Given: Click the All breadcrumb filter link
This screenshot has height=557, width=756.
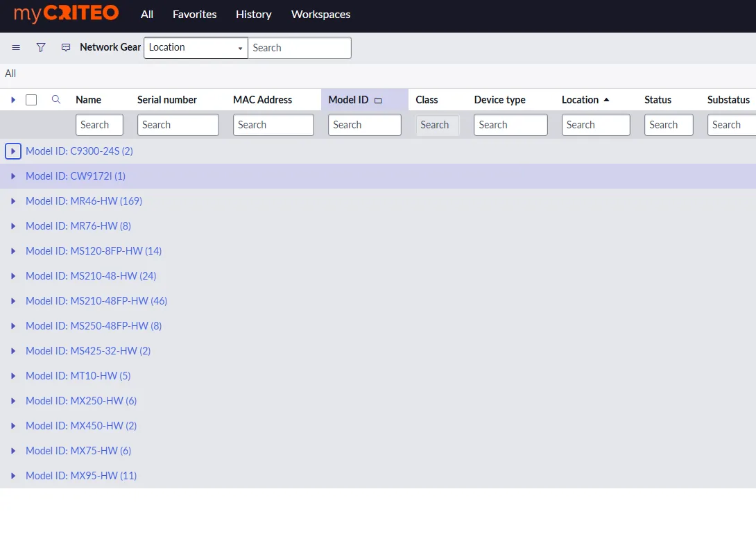Looking at the screenshot, I should click(x=10, y=74).
